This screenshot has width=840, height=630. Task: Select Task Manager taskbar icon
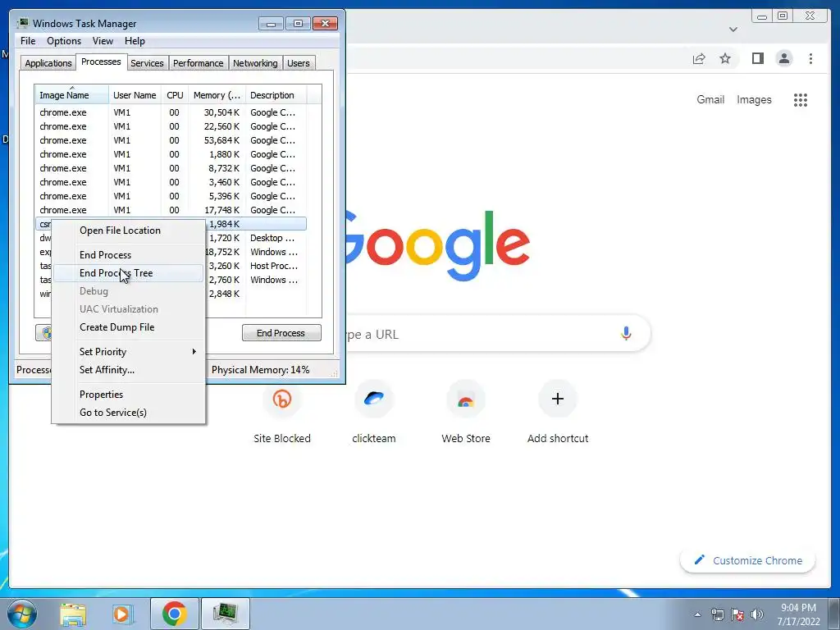[225, 614]
